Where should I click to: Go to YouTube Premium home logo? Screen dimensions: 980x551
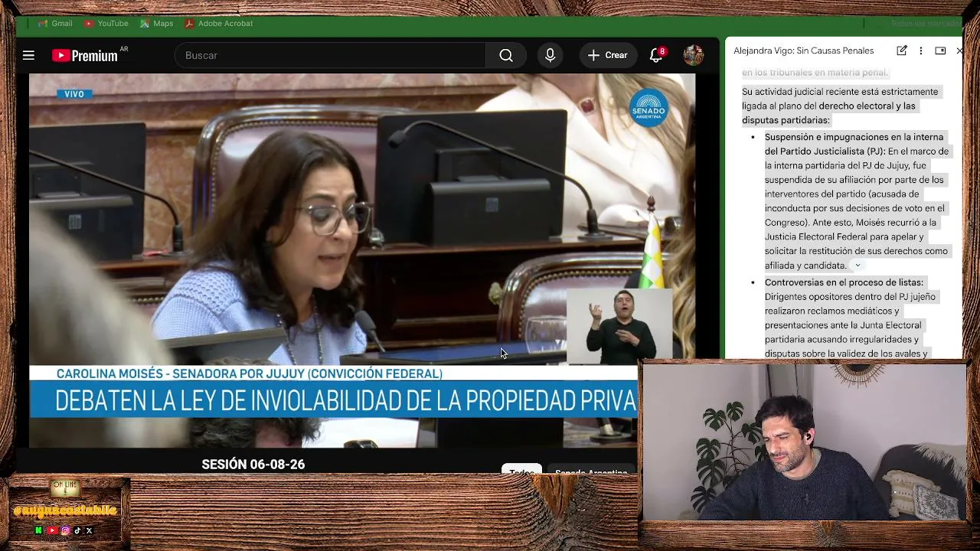point(85,55)
